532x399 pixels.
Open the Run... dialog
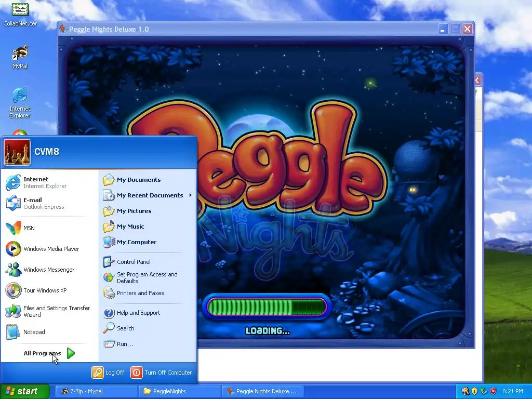pyautogui.click(x=148, y=344)
